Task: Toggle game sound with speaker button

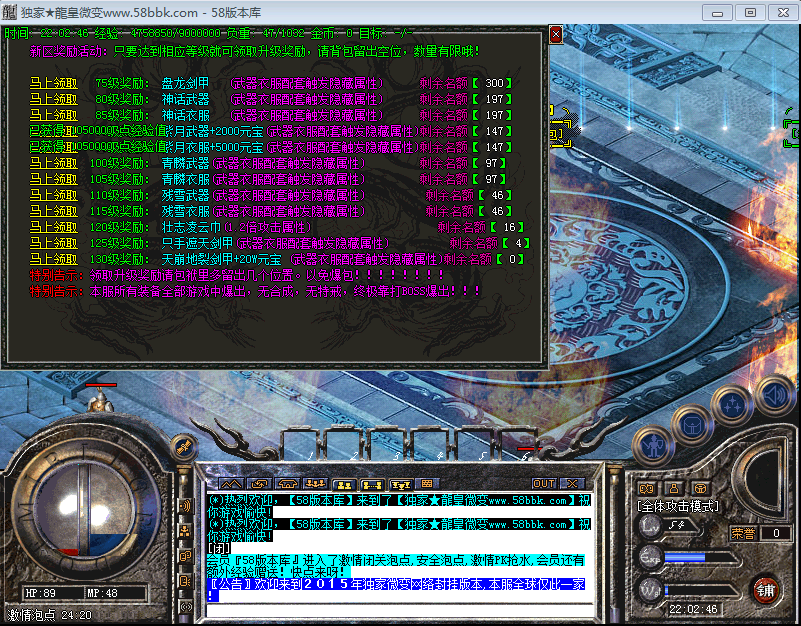Action: click(x=773, y=393)
